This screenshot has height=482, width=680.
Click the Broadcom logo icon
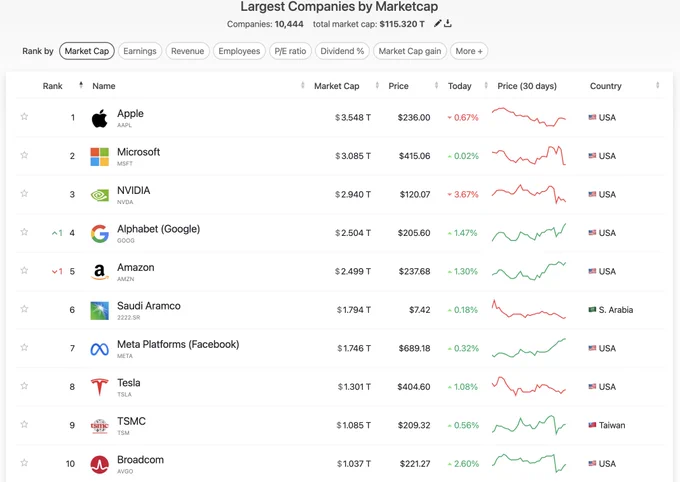(x=99, y=464)
